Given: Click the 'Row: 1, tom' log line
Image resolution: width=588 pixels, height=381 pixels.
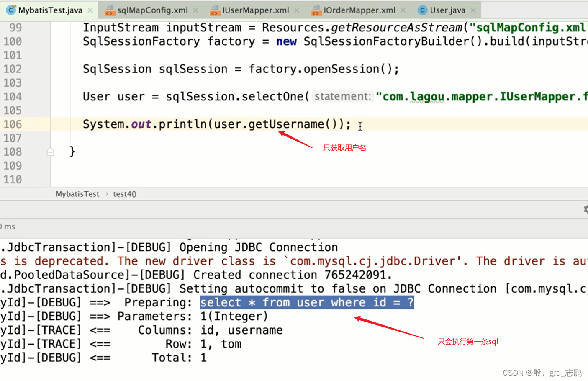Looking at the screenshot, I should (x=203, y=344).
